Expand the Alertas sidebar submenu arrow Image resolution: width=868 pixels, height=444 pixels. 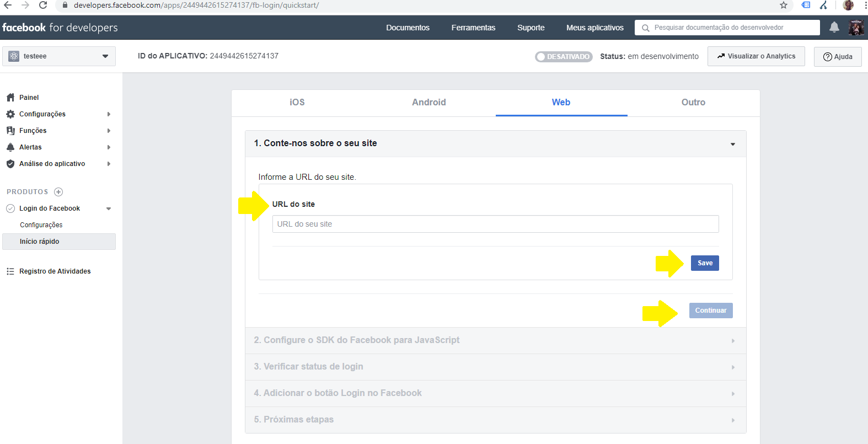(x=109, y=147)
